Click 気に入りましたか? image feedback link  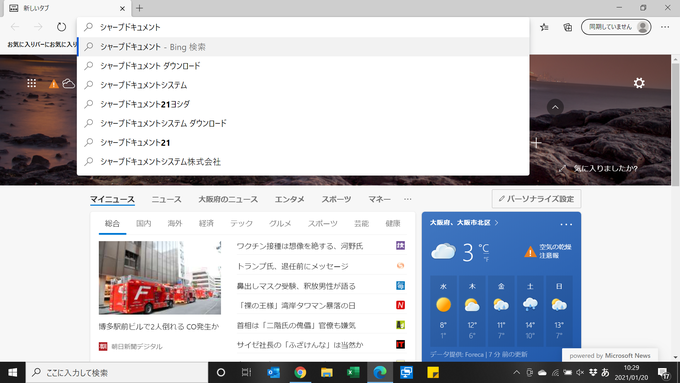pyautogui.click(x=605, y=168)
